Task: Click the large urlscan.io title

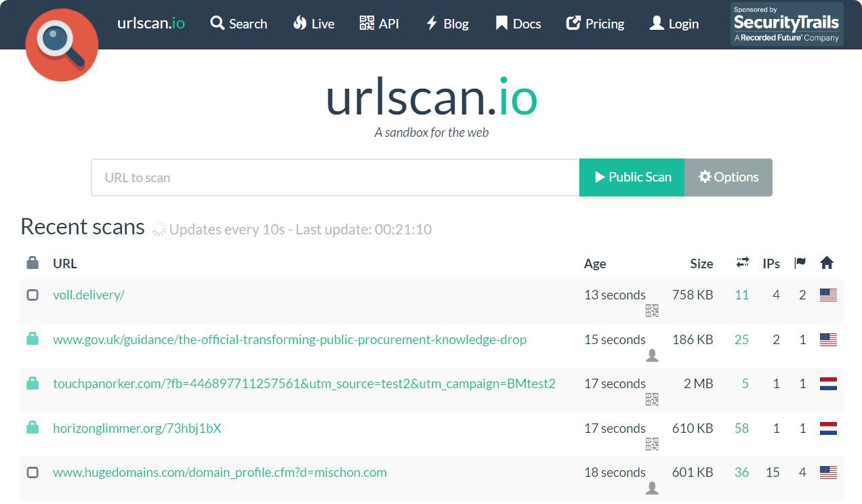Action: coord(432,98)
